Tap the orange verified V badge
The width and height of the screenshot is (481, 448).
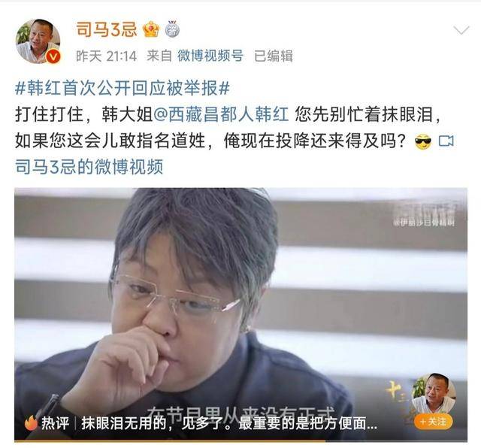(53, 56)
